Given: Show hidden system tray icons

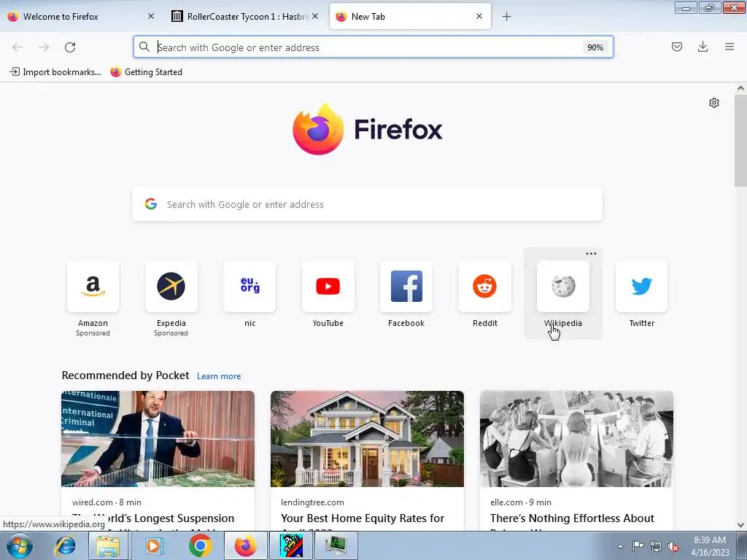Looking at the screenshot, I should tap(620, 546).
